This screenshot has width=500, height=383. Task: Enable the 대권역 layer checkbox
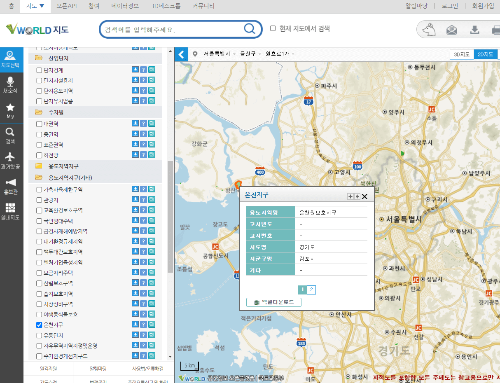pos(39,124)
